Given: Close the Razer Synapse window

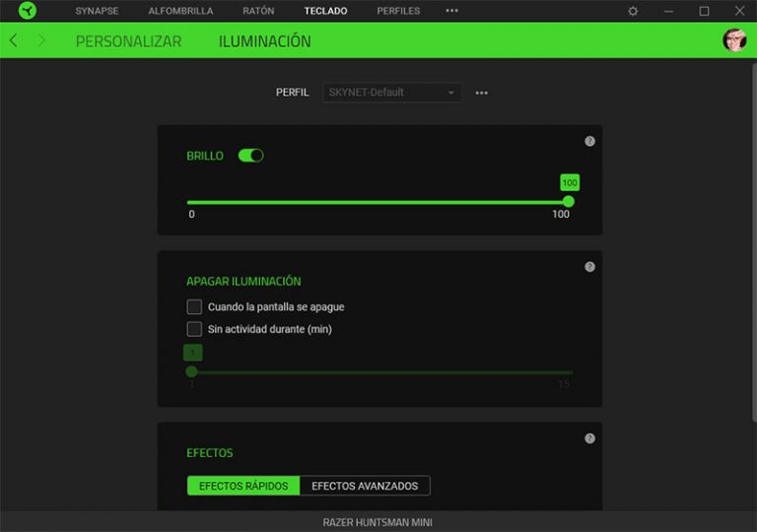Looking at the screenshot, I should [x=739, y=11].
